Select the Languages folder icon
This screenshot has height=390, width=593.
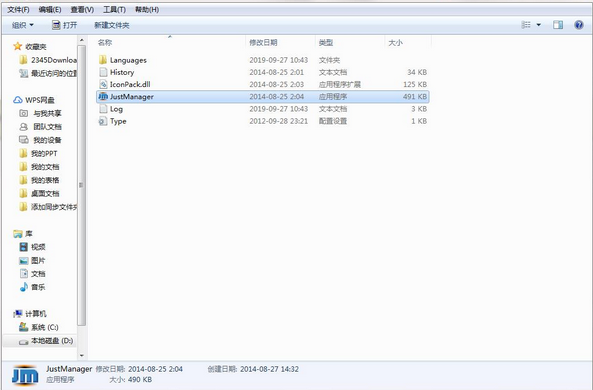click(103, 60)
